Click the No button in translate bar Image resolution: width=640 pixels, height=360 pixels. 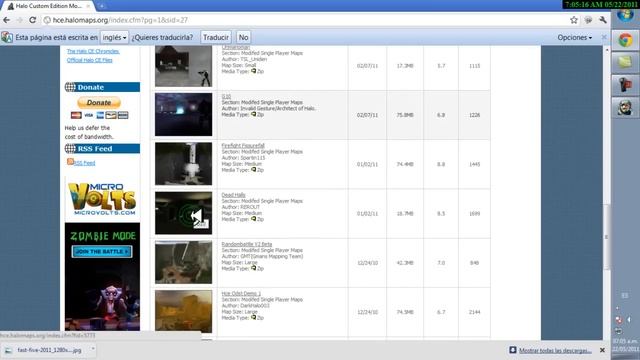coord(243,37)
